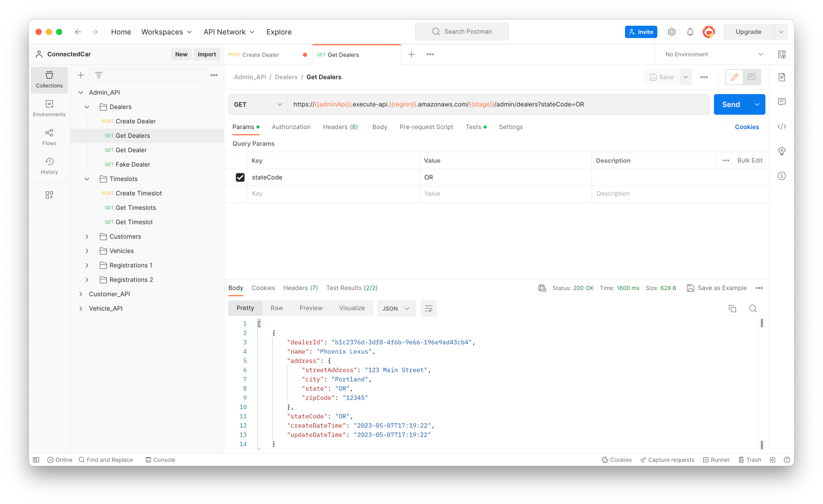The image size is (823, 504).
Task: Click the Search Postman field
Action: pos(462,32)
